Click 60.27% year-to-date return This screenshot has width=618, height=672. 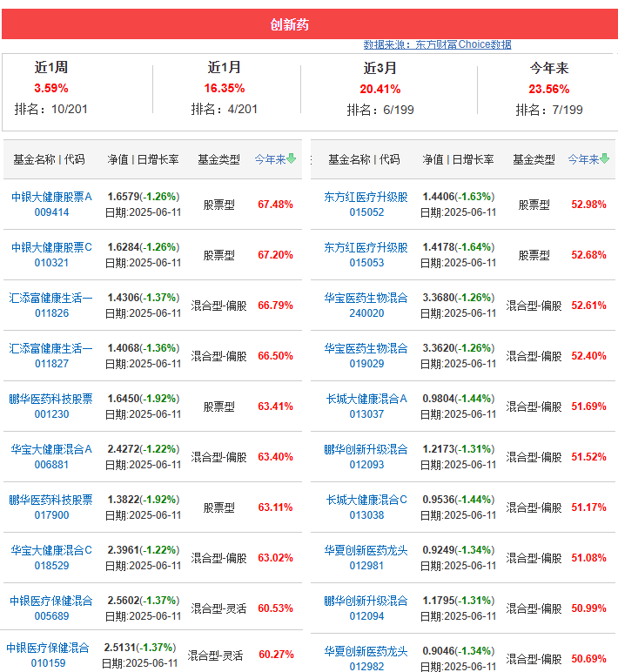[x=276, y=655]
